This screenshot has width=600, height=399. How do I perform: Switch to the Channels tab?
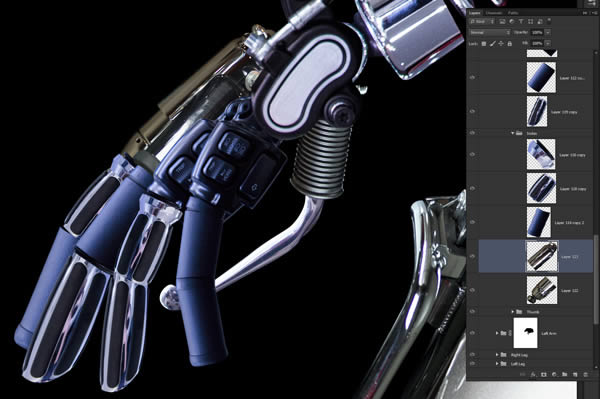tap(494, 13)
